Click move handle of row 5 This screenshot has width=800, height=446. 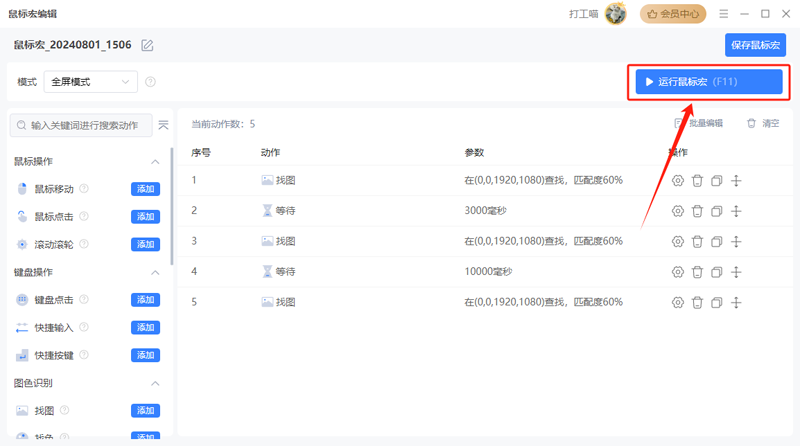(x=736, y=303)
